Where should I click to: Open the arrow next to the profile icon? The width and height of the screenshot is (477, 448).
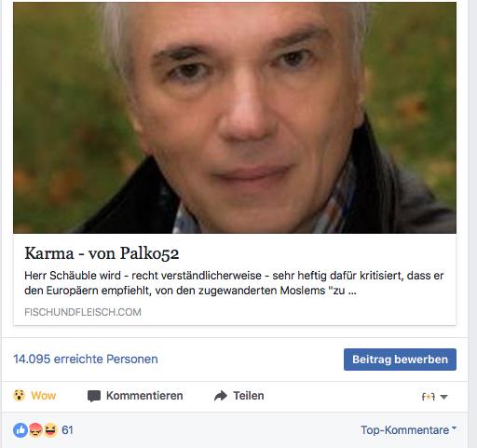[x=443, y=397]
